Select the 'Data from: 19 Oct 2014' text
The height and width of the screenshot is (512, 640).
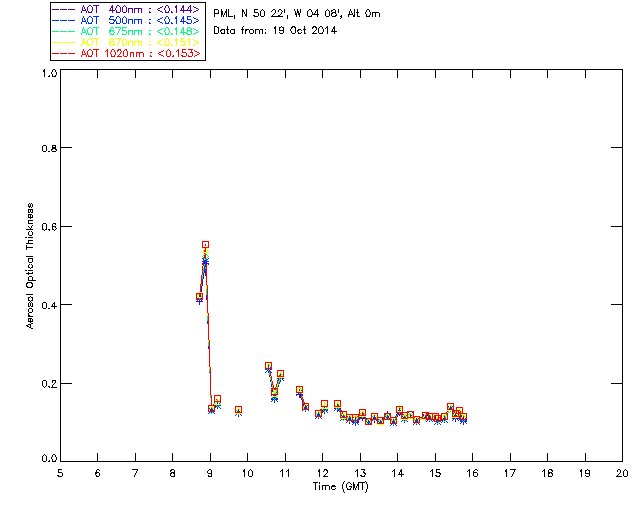(x=275, y=30)
